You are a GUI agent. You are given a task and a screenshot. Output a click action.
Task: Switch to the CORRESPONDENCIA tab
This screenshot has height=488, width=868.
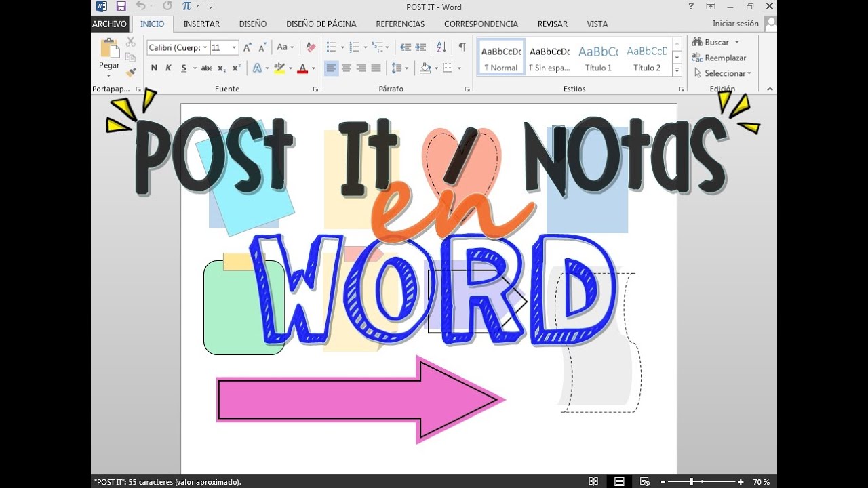[481, 24]
